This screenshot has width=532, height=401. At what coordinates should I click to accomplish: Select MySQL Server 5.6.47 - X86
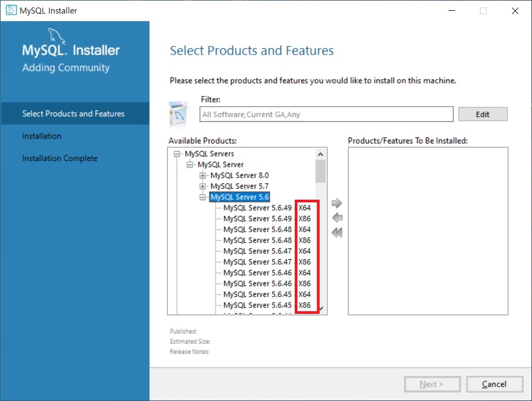(267, 262)
